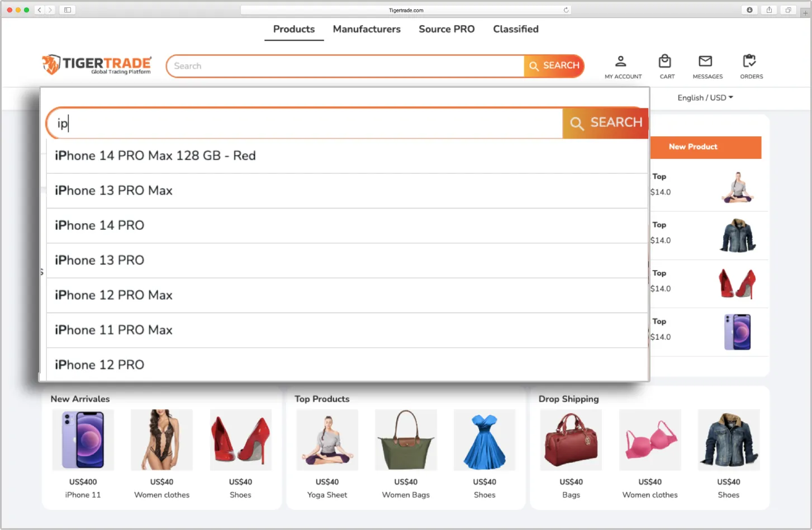Select suggestion iPhone 12 PRO Max
The height and width of the screenshot is (530, 812).
[347, 295]
